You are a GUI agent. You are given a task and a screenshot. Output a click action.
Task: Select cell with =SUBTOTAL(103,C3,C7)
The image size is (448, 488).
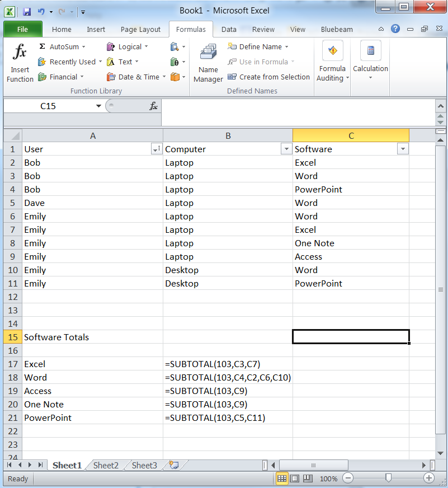228,364
